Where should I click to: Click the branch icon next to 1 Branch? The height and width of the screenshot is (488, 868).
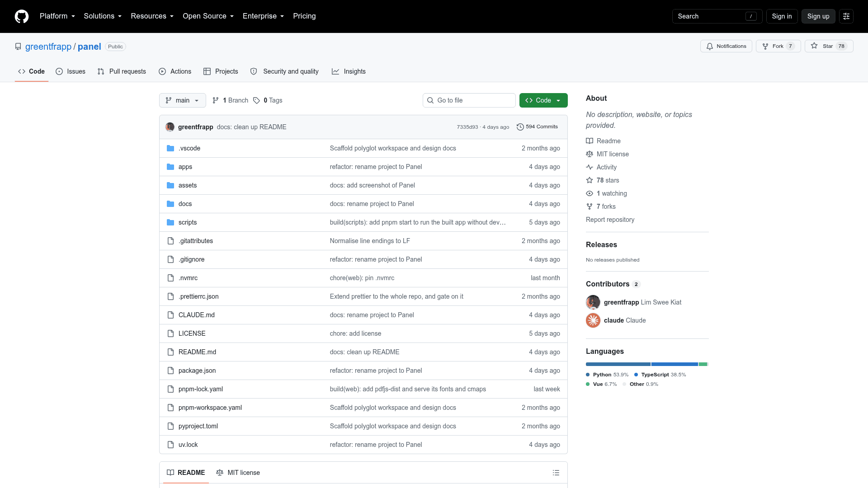(x=216, y=100)
